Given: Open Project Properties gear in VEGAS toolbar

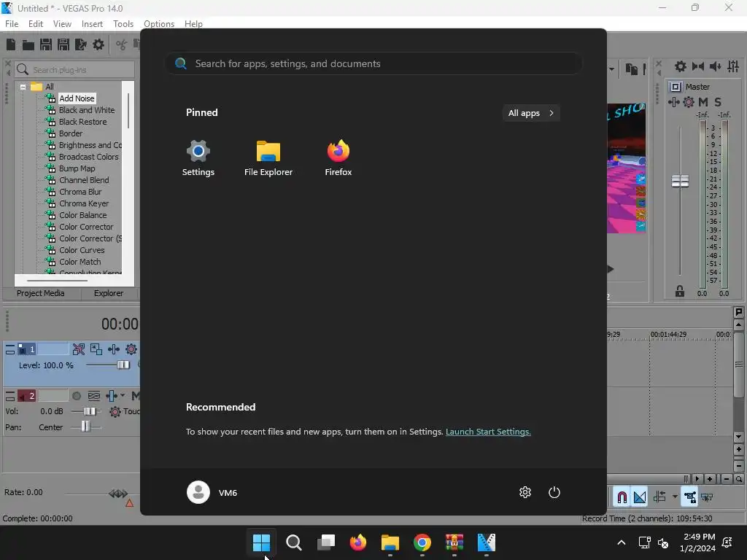Looking at the screenshot, I should (x=98, y=44).
